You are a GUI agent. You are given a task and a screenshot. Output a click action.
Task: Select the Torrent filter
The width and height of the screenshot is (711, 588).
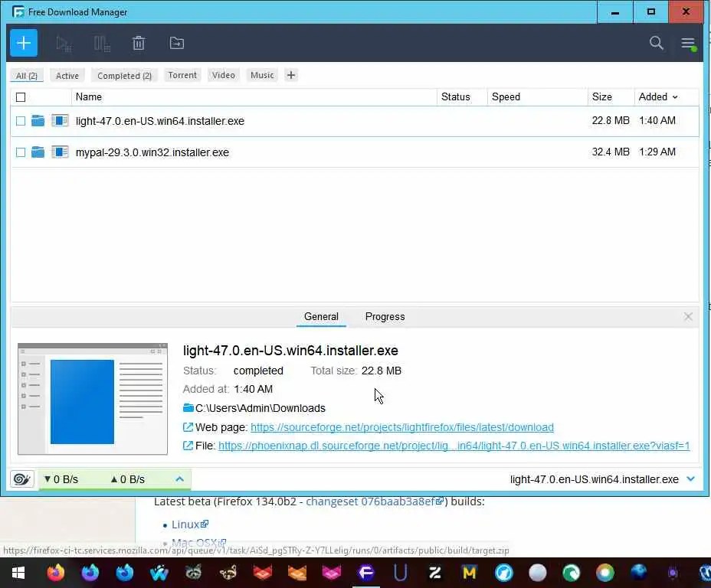(182, 75)
